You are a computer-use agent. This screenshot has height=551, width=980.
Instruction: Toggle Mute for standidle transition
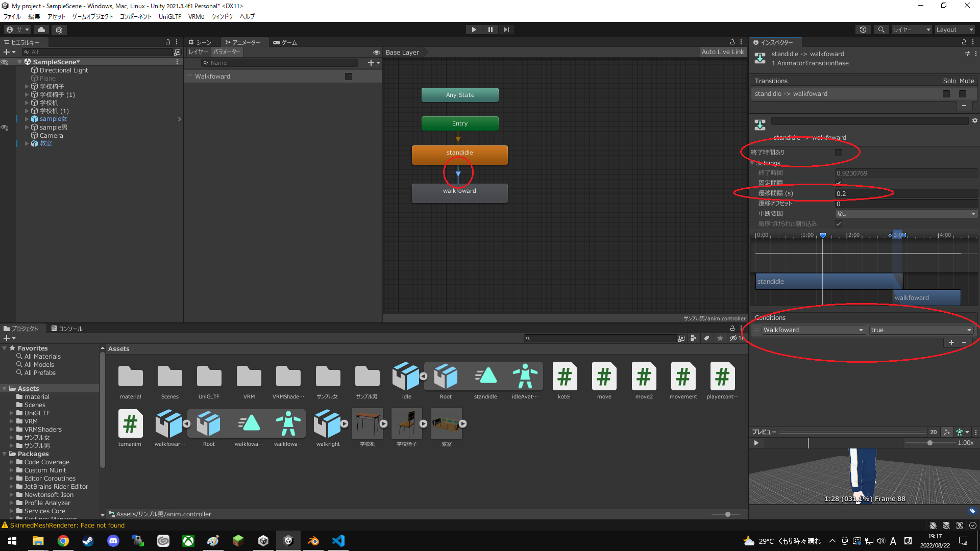point(962,94)
